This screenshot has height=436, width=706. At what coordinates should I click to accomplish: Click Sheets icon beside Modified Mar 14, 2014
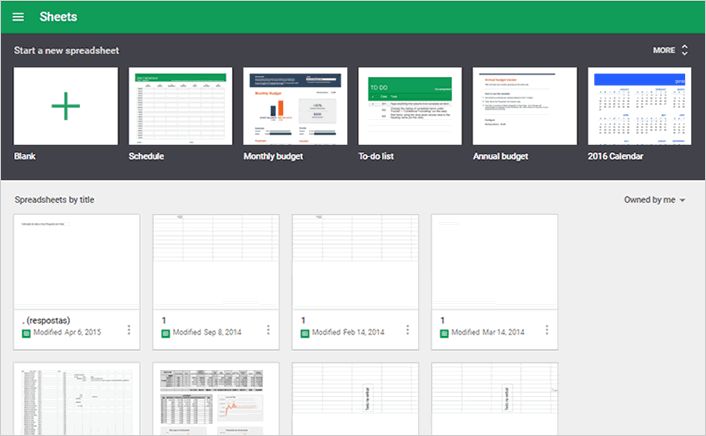pos(444,333)
